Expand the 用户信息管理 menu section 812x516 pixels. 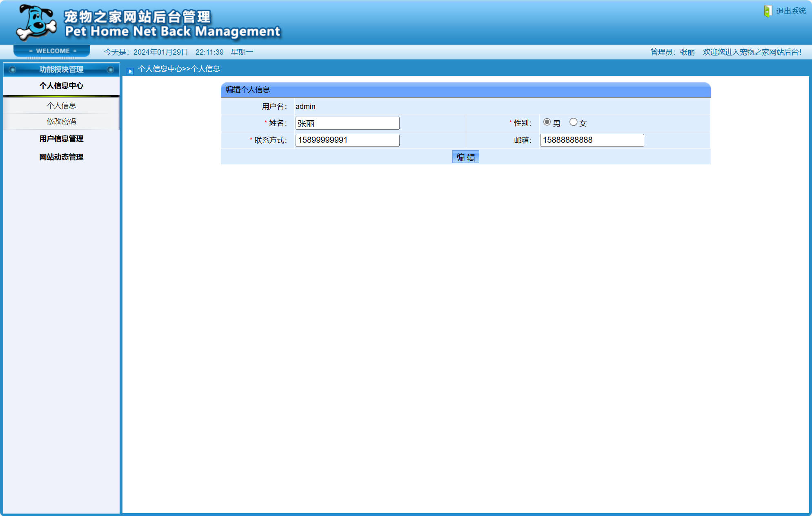pos(61,139)
